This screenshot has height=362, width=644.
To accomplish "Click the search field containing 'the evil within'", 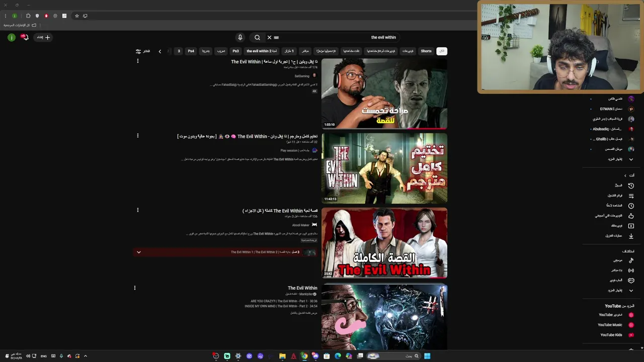I will [334, 37].
